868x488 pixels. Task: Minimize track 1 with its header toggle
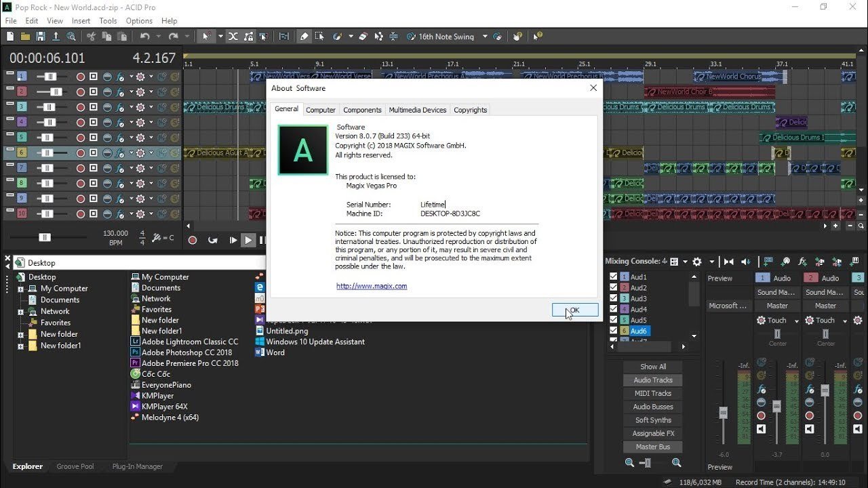[9, 73]
